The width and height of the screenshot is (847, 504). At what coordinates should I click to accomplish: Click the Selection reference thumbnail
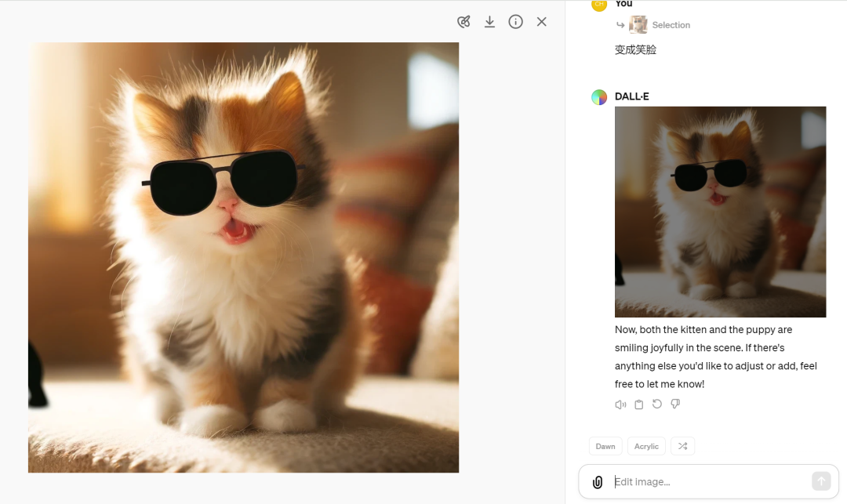click(638, 25)
